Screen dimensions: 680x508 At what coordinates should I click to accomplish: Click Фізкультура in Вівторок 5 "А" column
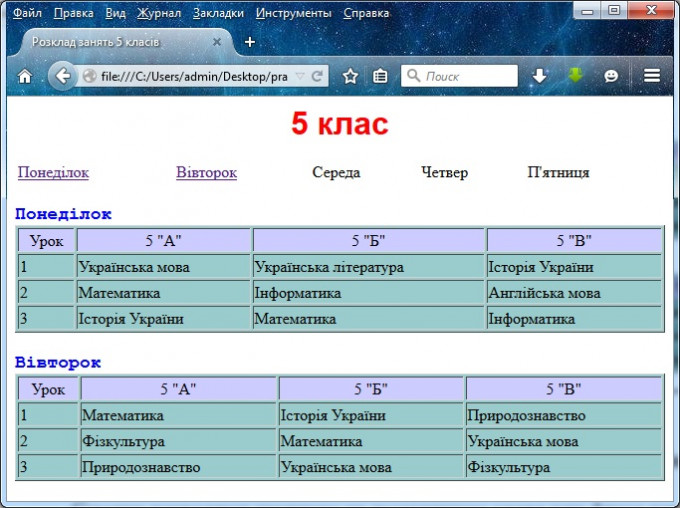coord(178,441)
